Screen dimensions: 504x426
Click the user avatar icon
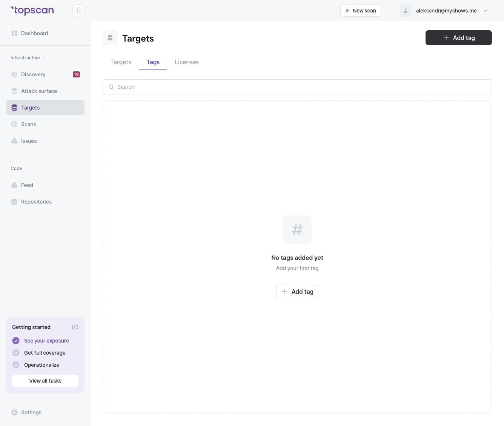pos(406,11)
